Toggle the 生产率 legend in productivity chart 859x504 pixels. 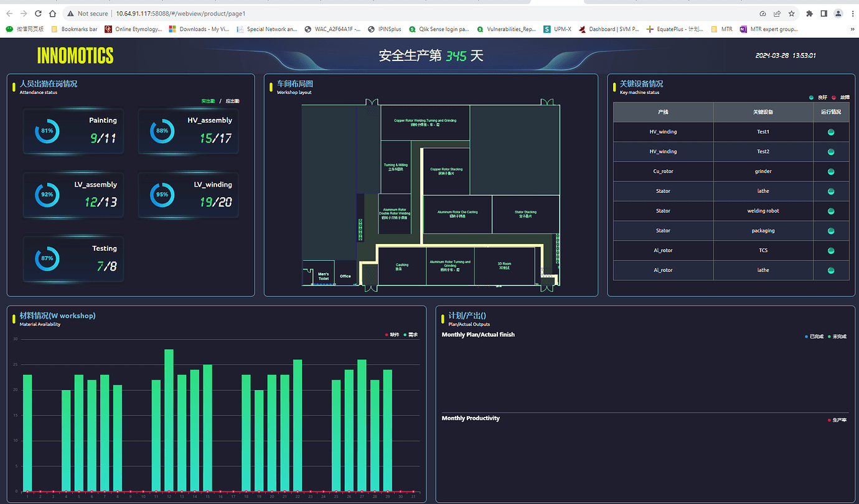(837, 420)
